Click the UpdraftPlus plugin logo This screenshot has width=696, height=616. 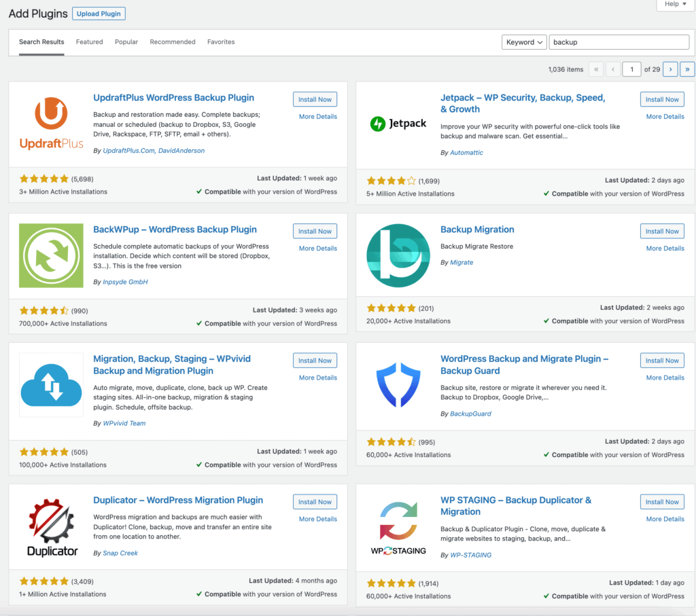(51, 124)
